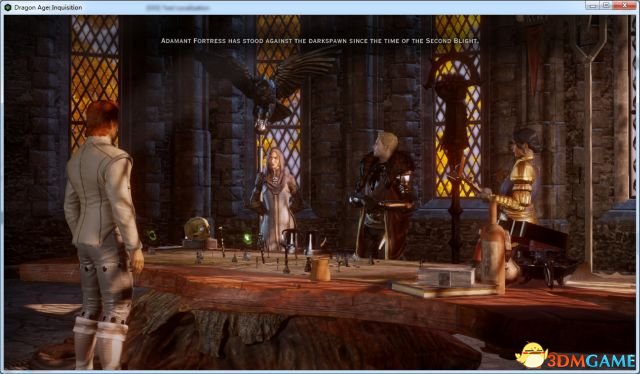The height and width of the screenshot is (374, 640).
Task: Click the Adamant Fortress subtitle text
Action: tap(319, 41)
